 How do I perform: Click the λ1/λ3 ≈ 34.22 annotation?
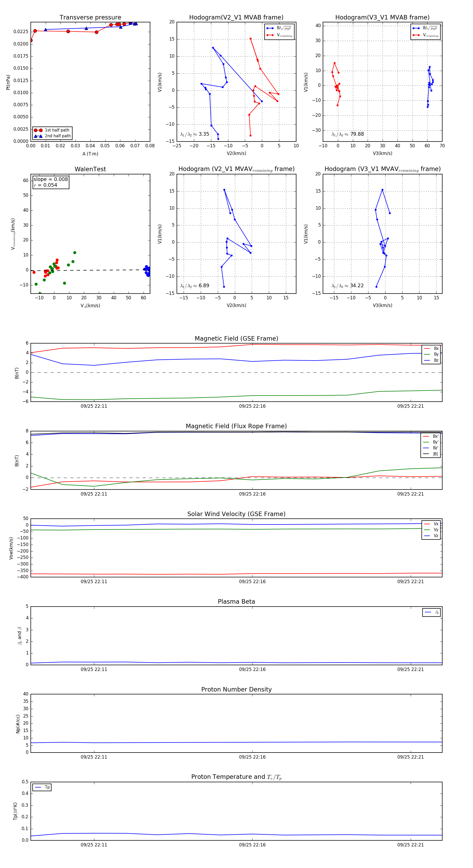pos(347,286)
